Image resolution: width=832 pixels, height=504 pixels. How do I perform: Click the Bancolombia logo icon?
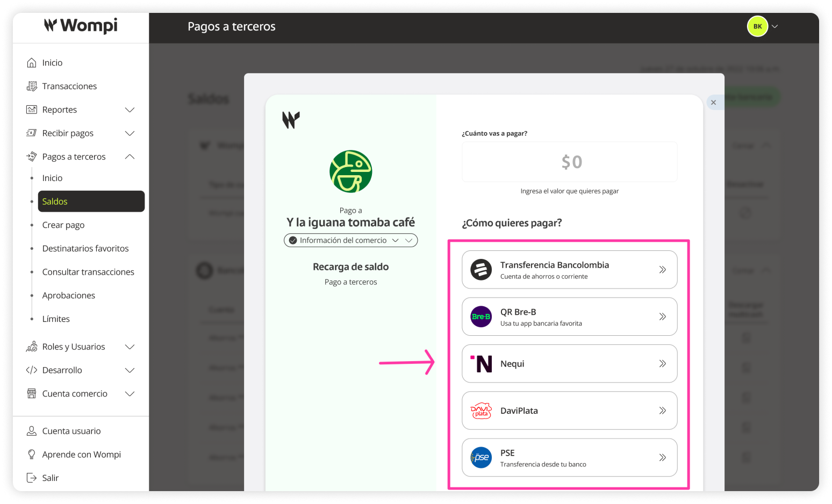[x=481, y=270]
